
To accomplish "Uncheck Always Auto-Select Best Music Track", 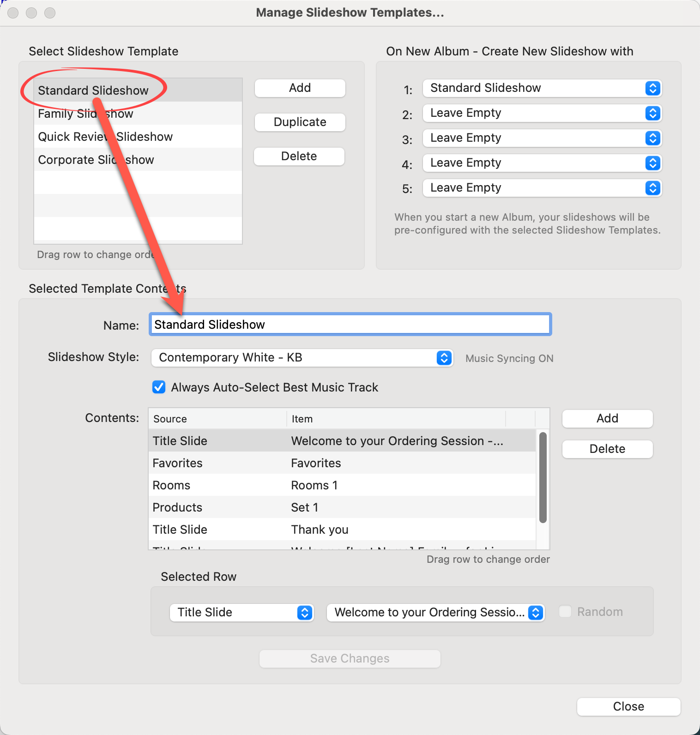I will point(159,387).
